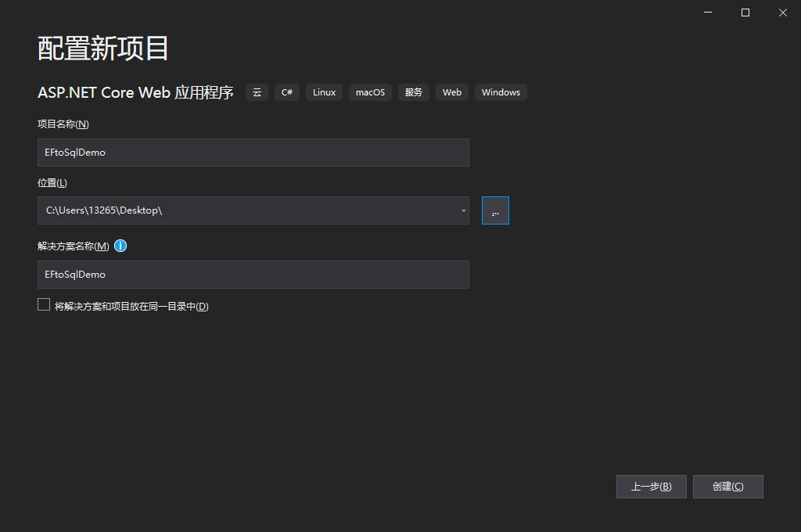The image size is (801, 532).
Task: Click the C# tag
Action: 287,92
